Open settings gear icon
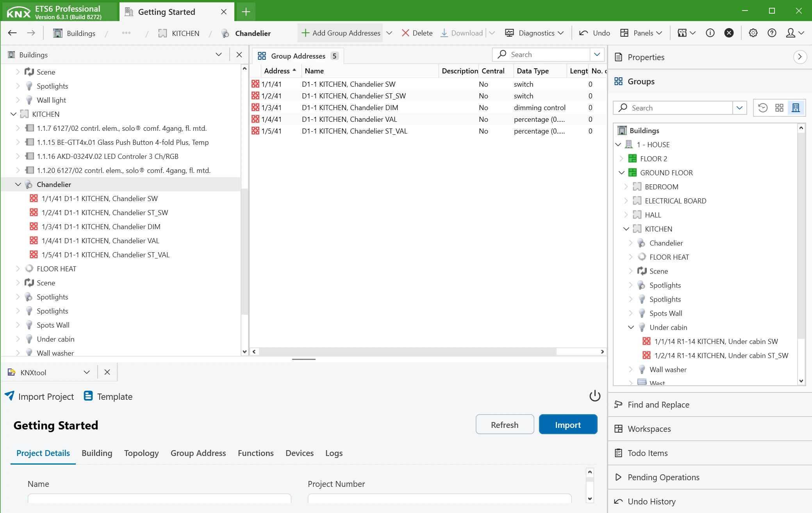Viewport: 812px width, 513px height. click(x=753, y=33)
